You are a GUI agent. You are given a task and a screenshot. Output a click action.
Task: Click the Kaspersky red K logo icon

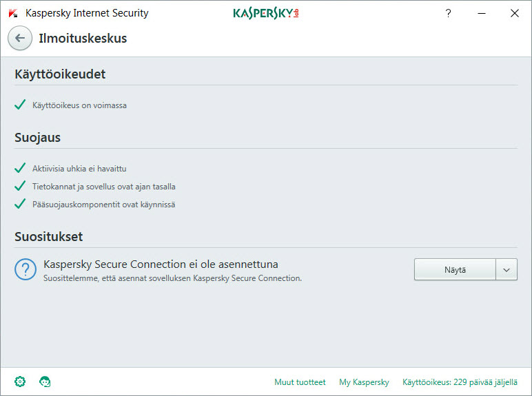[12, 13]
